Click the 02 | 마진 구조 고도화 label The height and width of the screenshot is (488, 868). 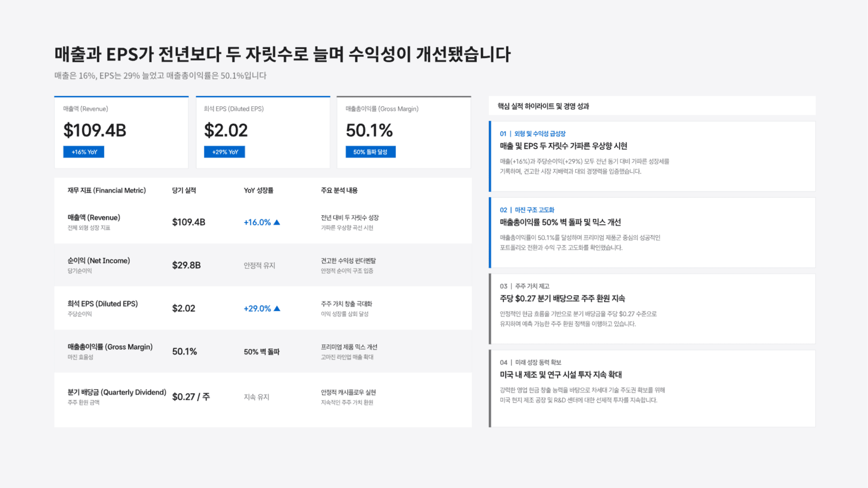tap(527, 210)
